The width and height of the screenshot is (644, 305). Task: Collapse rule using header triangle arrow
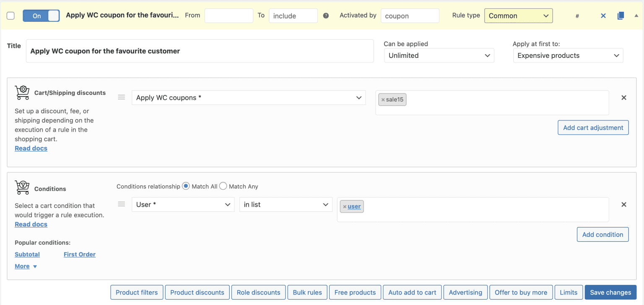click(636, 16)
